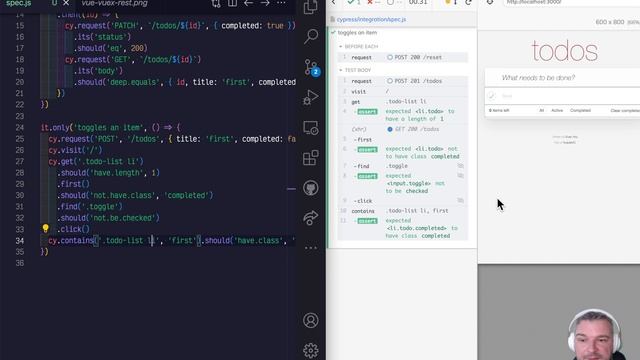Click the Cypress localhost URL bar
Viewport: 640px width, 360px height.
(571, 2)
